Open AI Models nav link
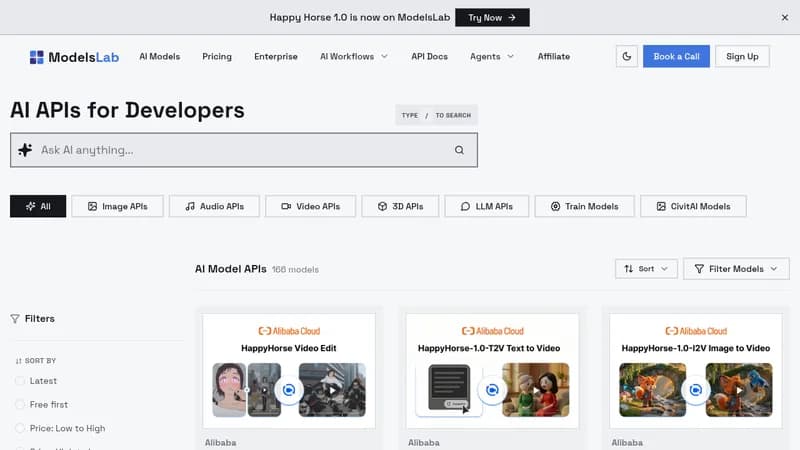 160,57
